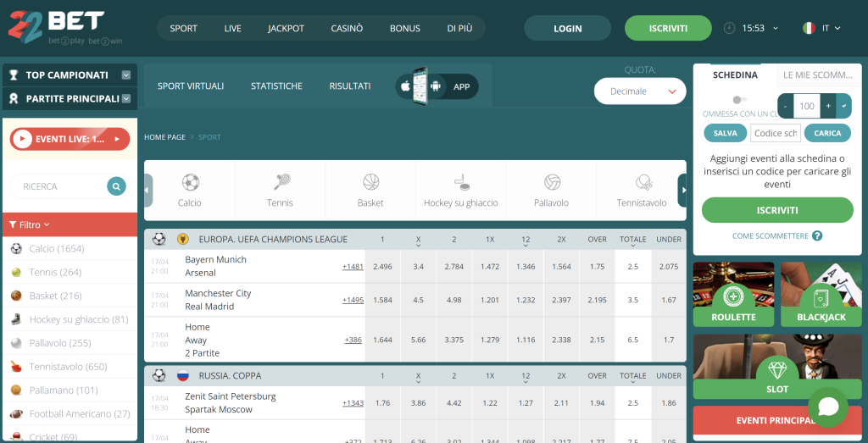Click the Android app icon
This screenshot has height=443, width=868.
[437, 87]
